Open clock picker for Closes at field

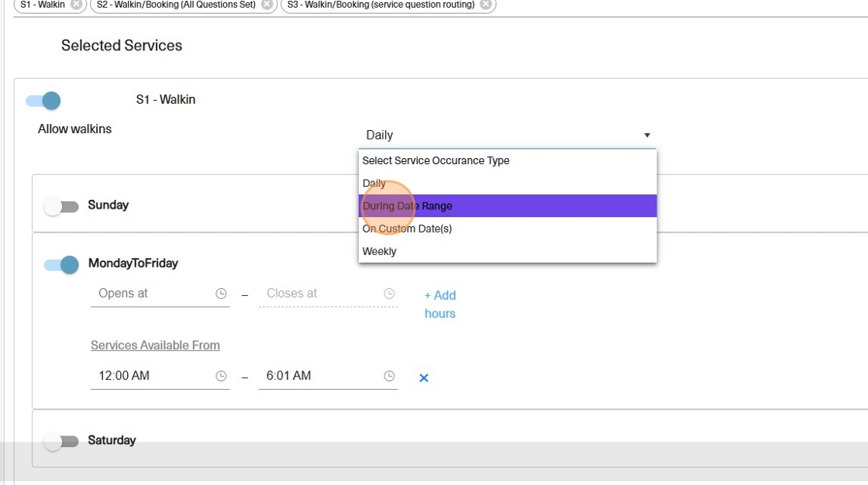click(389, 294)
